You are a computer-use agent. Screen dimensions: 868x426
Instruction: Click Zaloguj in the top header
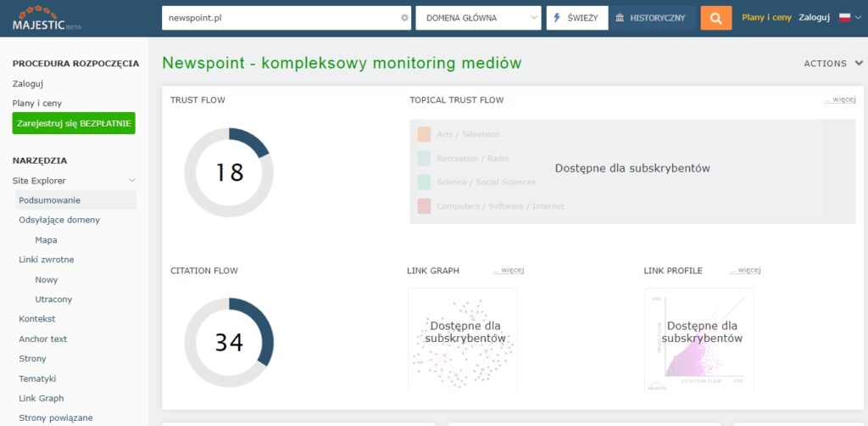(814, 18)
